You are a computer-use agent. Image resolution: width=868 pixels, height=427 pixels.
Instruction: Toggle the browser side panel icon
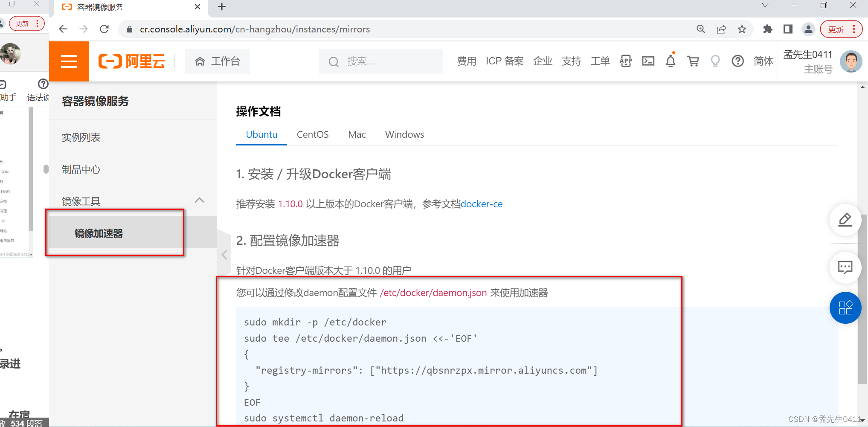pos(788,29)
